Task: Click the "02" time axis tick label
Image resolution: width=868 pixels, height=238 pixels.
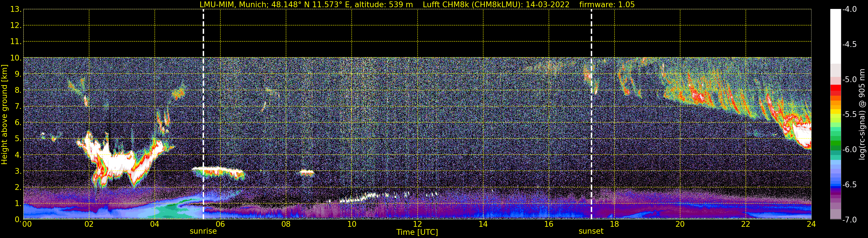Action: (89, 224)
